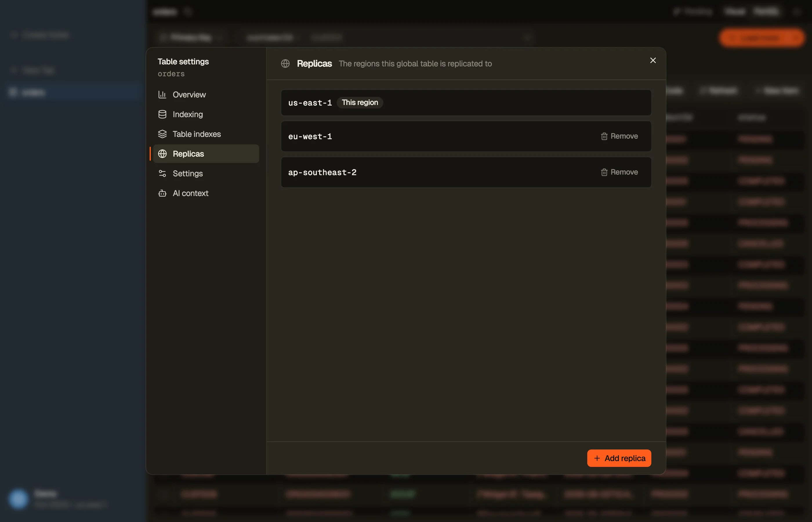The image size is (812, 522).
Task: Open the Overview section
Action: click(206, 95)
